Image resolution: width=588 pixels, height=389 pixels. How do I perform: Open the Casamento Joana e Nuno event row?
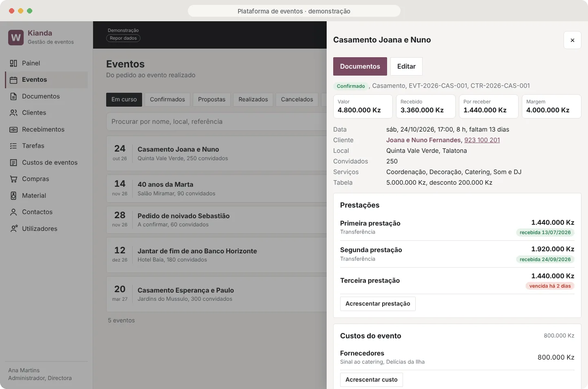(x=216, y=154)
